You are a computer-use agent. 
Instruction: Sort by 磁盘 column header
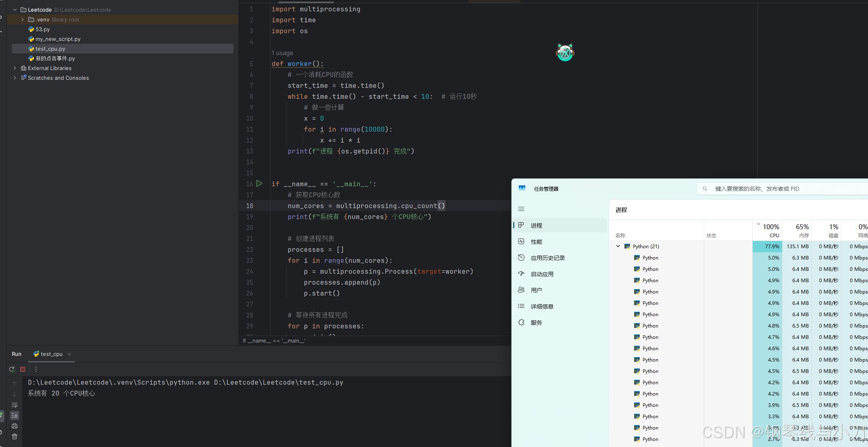pyautogui.click(x=827, y=230)
